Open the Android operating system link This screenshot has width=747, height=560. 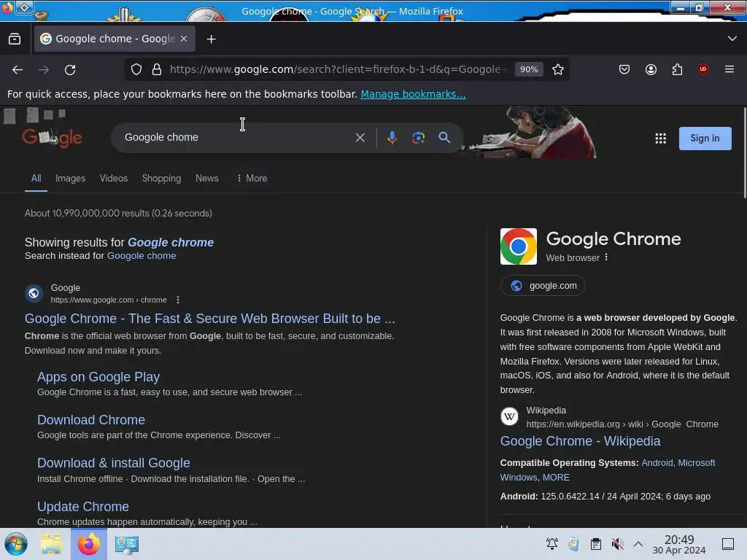click(x=657, y=463)
